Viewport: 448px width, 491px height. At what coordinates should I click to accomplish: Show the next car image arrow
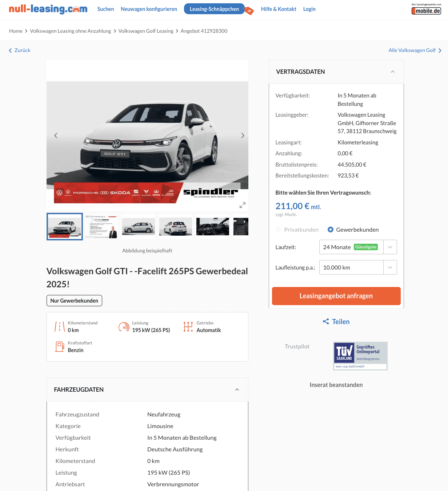(x=243, y=135)
